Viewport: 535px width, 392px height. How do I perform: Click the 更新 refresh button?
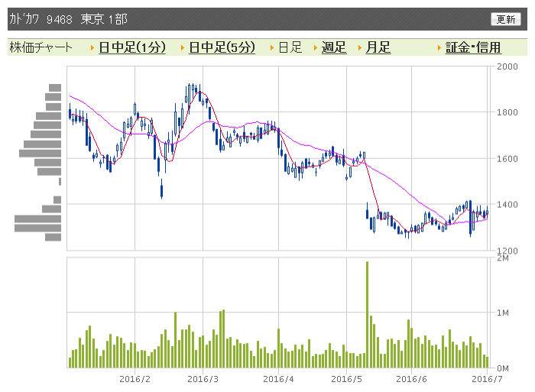(x=506, y=19)
